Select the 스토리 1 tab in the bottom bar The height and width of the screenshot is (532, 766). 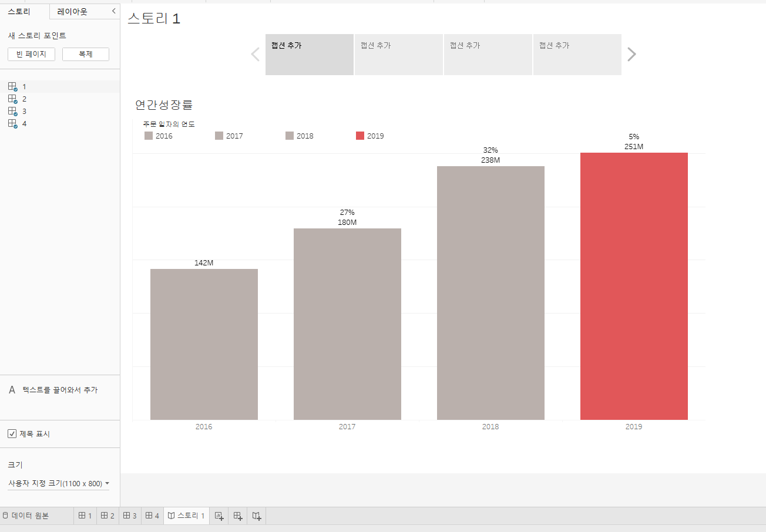(186, 516)
